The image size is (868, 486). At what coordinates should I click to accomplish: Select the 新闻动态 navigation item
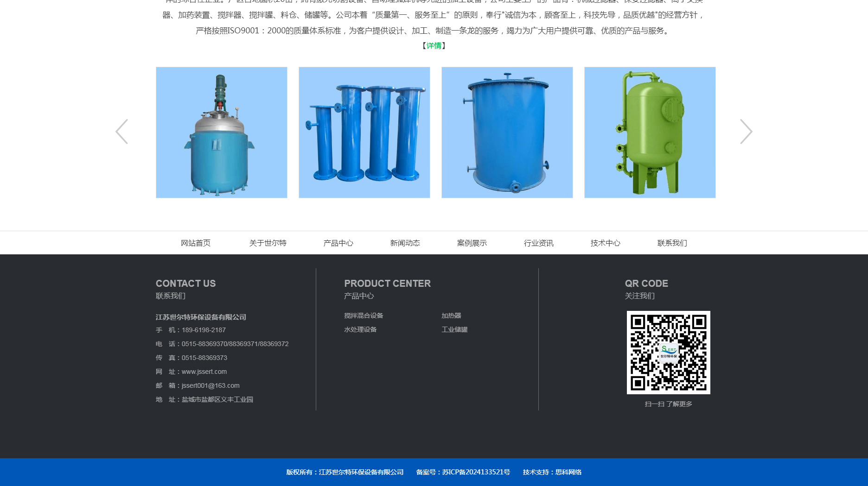(405, 243)
